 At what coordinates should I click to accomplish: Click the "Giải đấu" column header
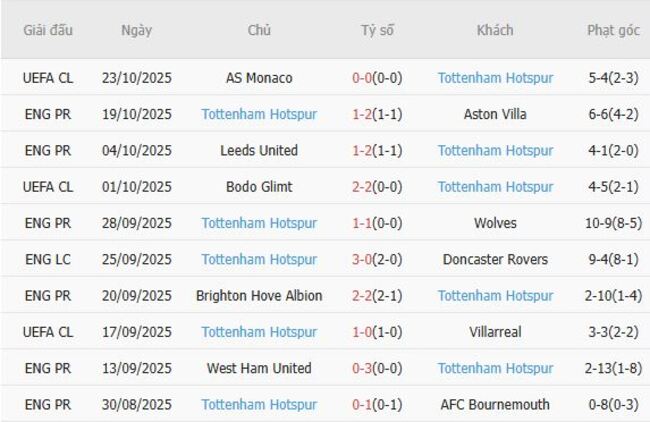click(x=48, y=30)
